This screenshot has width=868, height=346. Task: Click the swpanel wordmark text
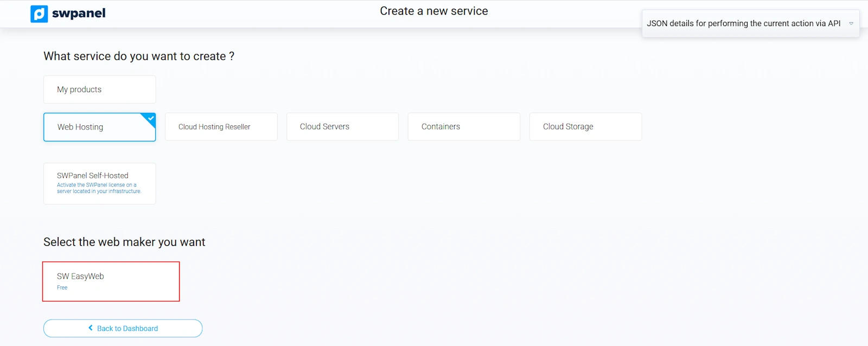point(79,14)
